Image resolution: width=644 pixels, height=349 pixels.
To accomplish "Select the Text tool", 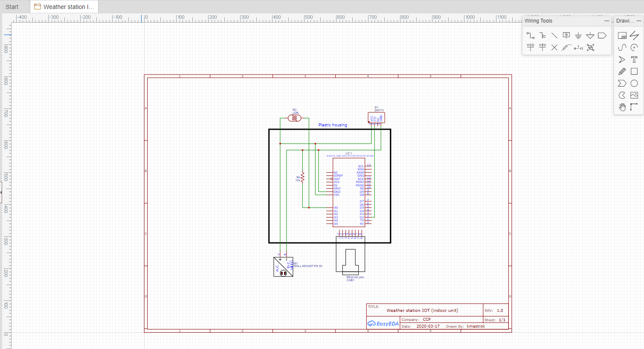I will click(634, 59).
